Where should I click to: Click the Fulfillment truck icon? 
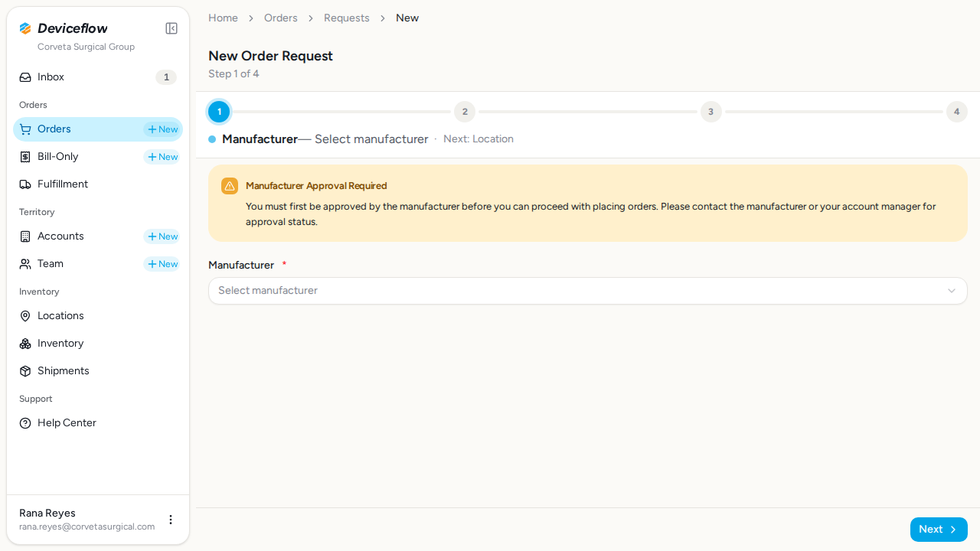[25, 184]
